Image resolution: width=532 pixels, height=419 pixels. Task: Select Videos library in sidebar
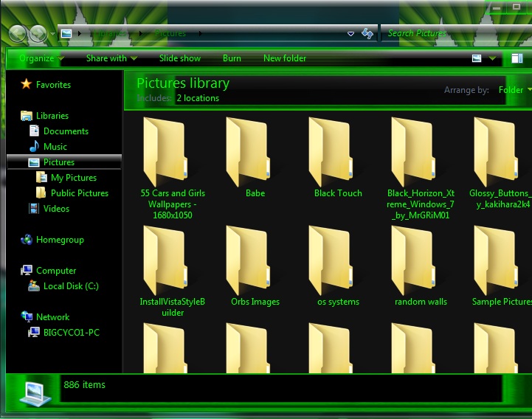56,209
